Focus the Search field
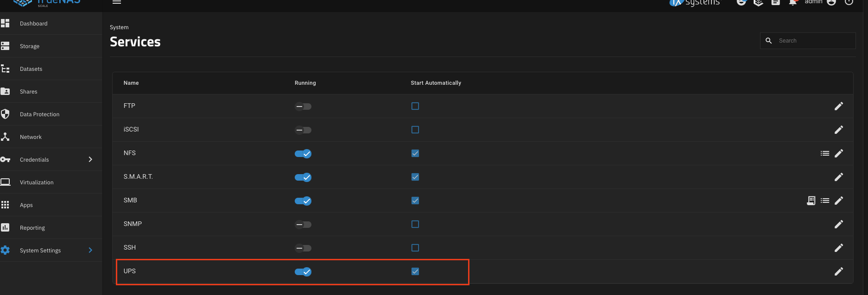 808,41
